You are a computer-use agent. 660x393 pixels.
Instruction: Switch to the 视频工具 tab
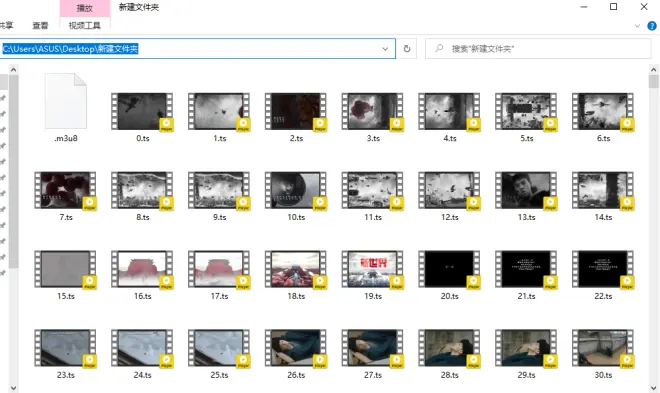[85, 26]
